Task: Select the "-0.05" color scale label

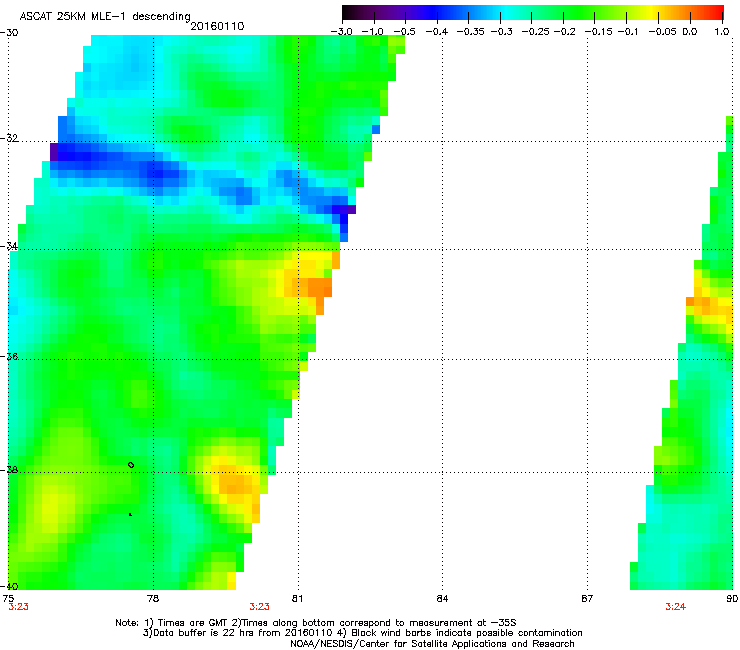Action: (663, 32)
